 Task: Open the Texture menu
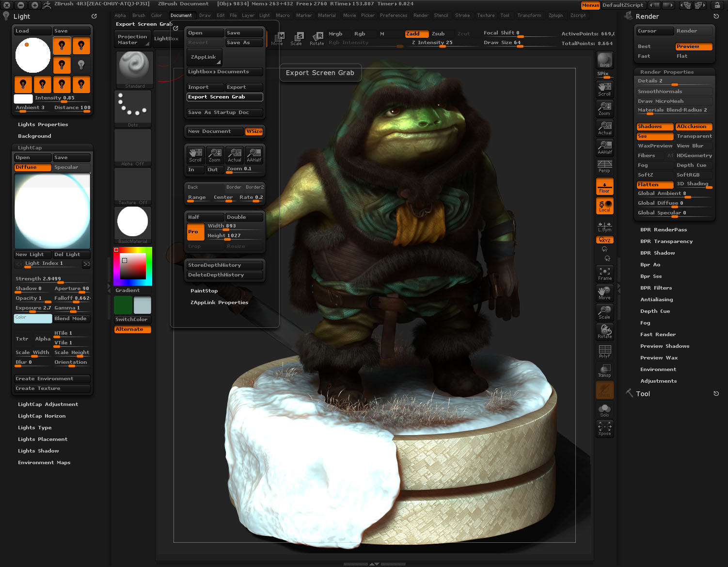click(486, 16)
